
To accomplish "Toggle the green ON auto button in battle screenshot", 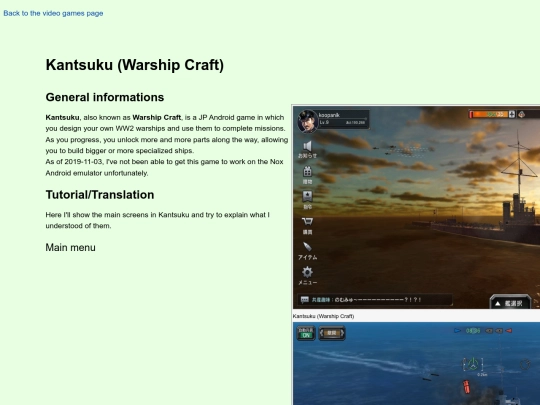I will [x=306, y=333].
